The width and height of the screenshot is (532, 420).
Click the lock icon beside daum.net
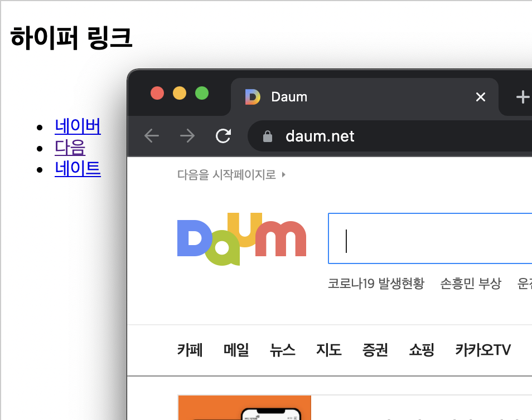point(268,136)
